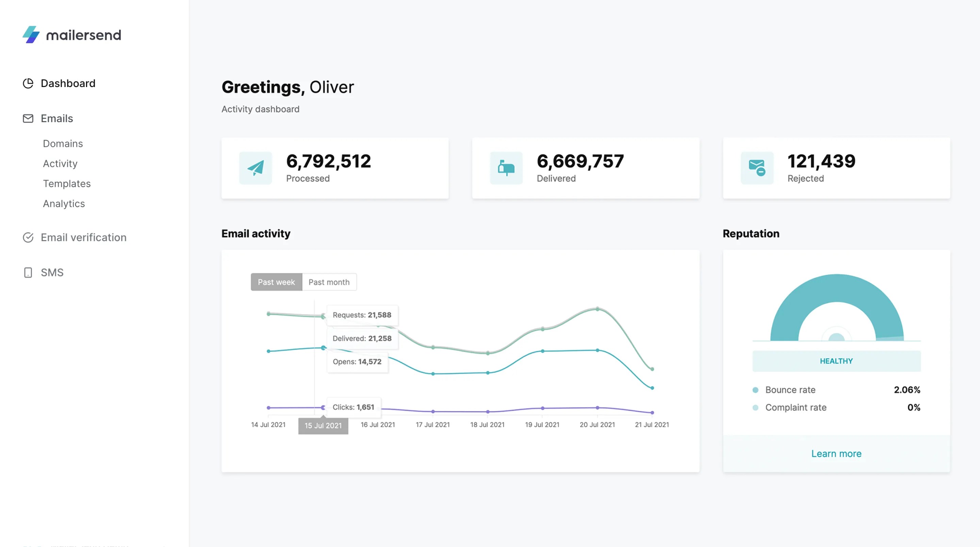This screenshot has height=547, width=980.
Task: Open the Learn more link
Action: (x=836, y=453)
